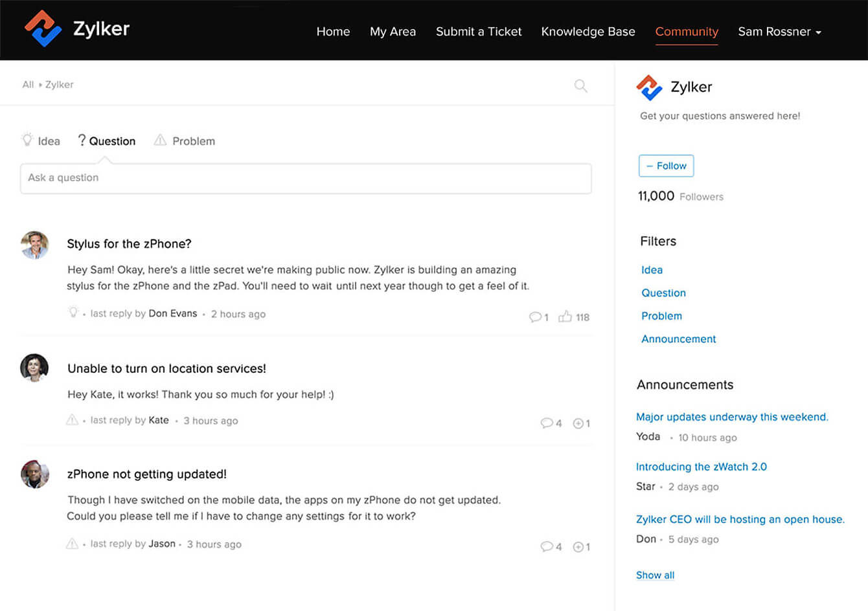Screen dimensions: 868x611
Task: Select the Idea lightbulb post type
Action: click(41, 140)
